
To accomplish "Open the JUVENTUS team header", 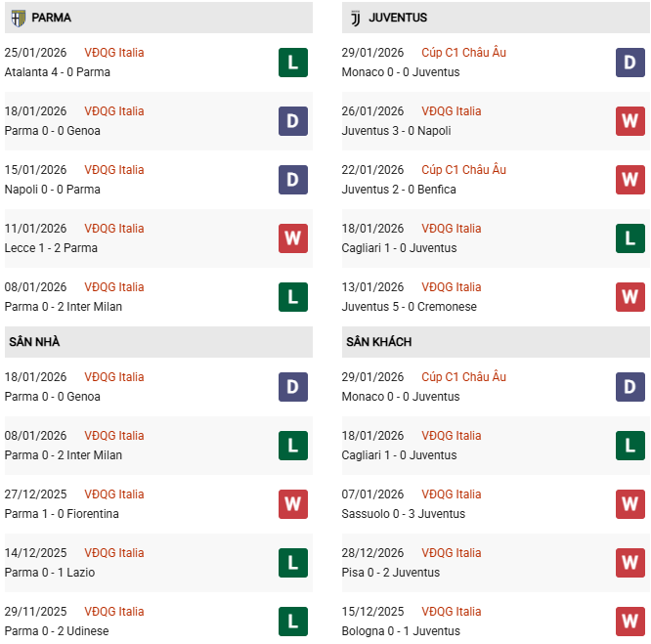I will click(398, 18).
